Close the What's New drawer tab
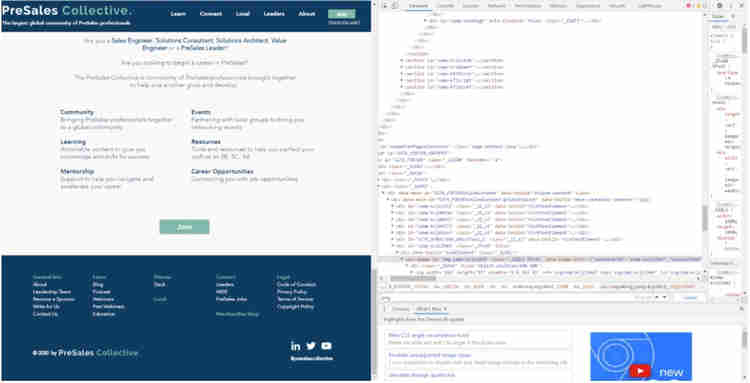This screenshot has width=750, height=383. 445,309
